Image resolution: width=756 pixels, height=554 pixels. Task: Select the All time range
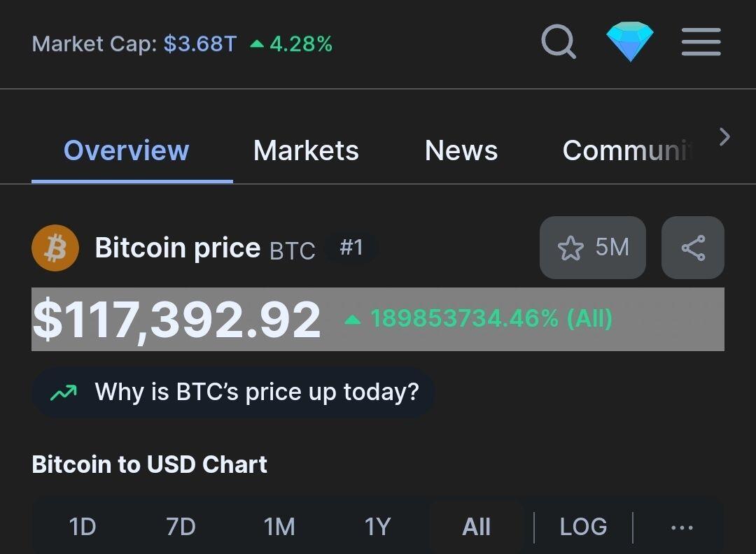477,527
